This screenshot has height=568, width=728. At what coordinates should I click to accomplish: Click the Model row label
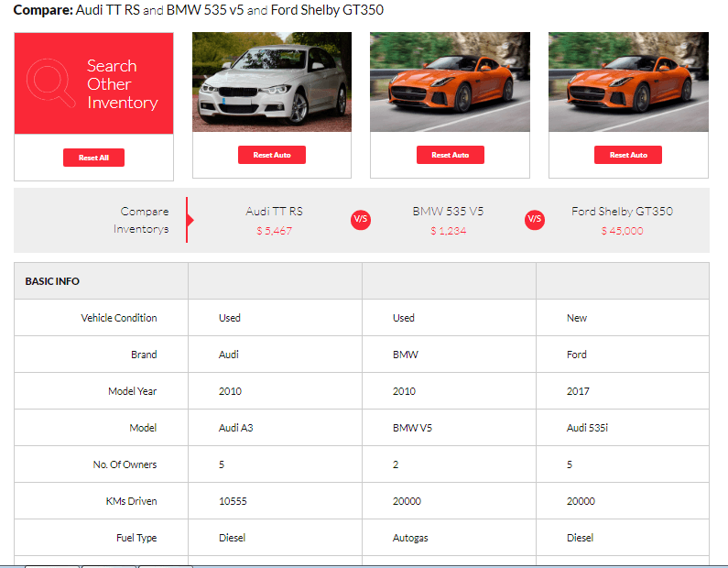pos(143,428)
